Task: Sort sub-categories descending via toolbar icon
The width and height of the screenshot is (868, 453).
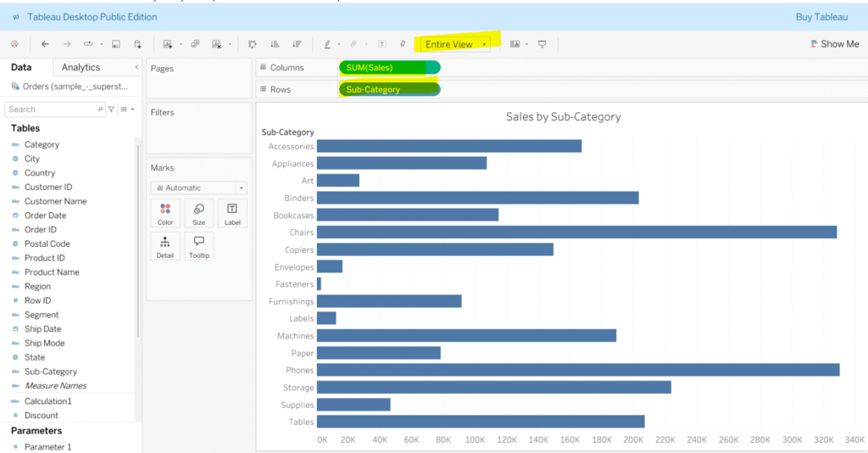Action: 297,44
